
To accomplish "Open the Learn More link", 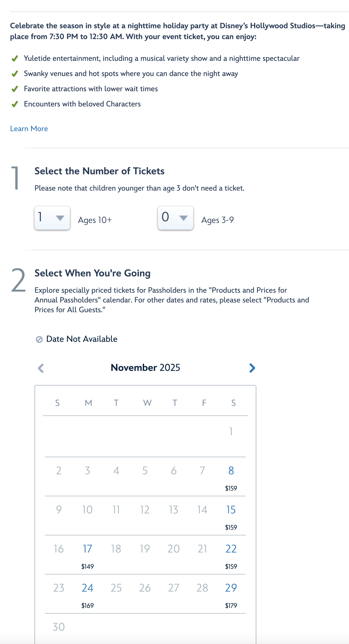I will pyautogui.click(x=29, y=129).
